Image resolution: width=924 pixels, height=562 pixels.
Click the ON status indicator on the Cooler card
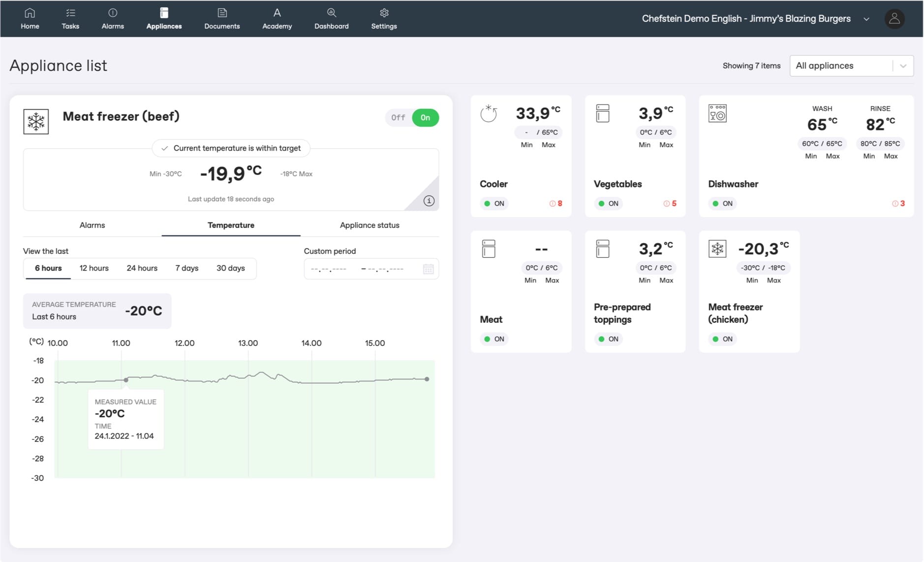click(493, 203)
